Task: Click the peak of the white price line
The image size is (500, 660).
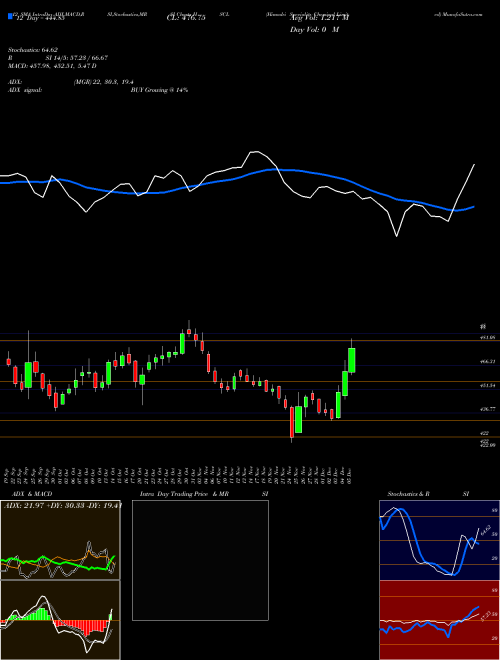Action: click(x=255, y=152)
